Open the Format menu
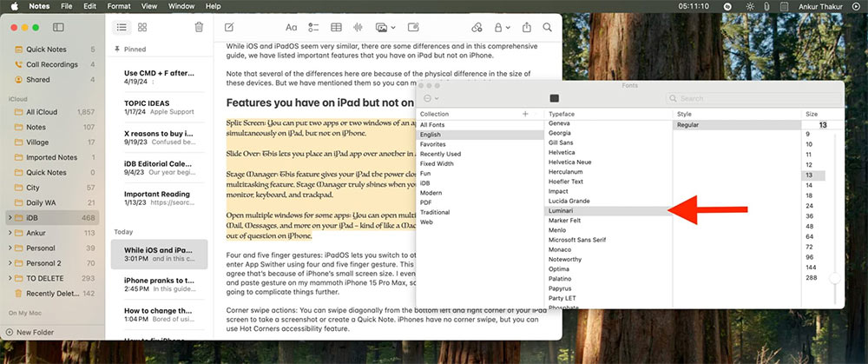Image resolution: width=868 pixels, height=364 pixels. 119,6
